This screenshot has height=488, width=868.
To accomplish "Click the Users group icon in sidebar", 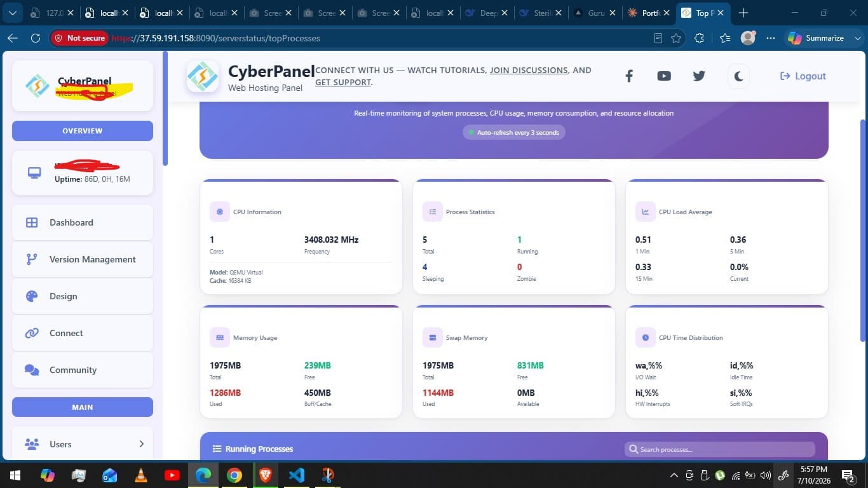I will 32,444.
